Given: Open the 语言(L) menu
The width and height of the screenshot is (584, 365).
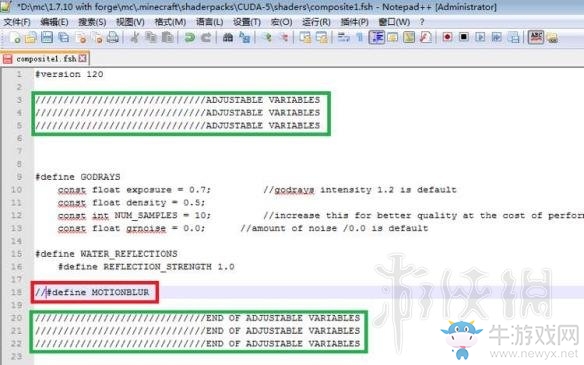Looking at the screenshot, I should pos(210,22).
